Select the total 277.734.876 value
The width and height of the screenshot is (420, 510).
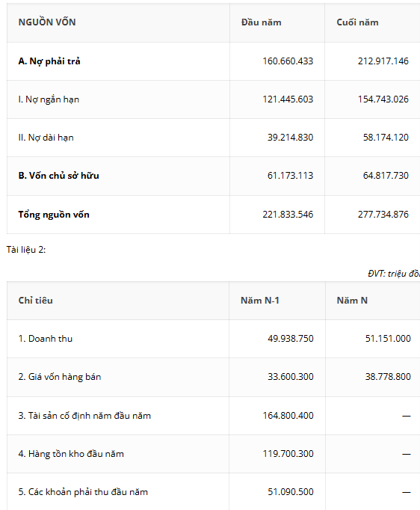coord(383,215)
